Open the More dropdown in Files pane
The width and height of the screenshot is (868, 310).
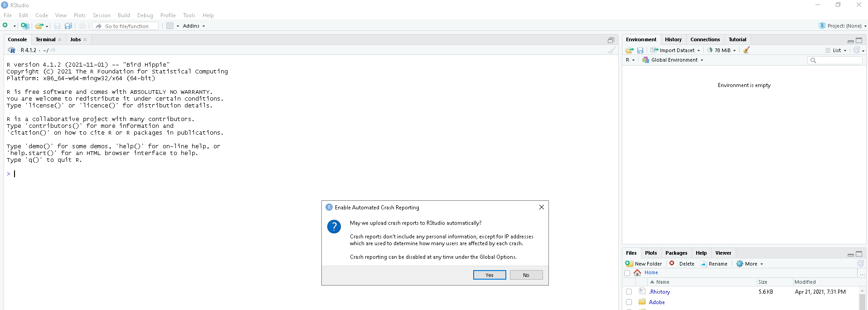pos(750,264)
